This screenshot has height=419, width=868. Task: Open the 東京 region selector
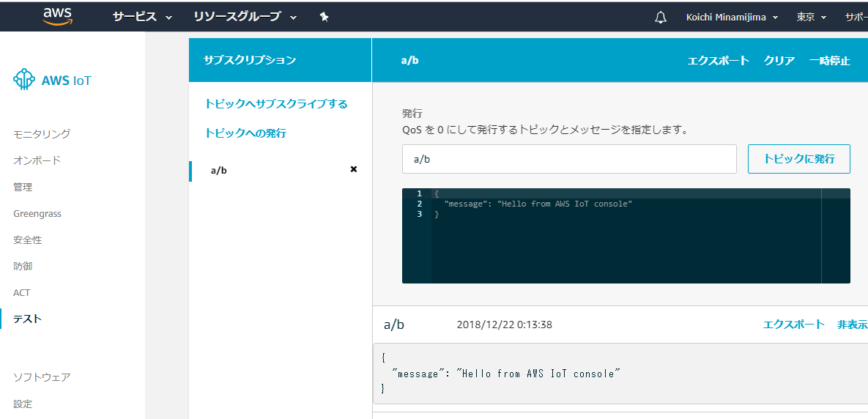click(x=812, y=17)
